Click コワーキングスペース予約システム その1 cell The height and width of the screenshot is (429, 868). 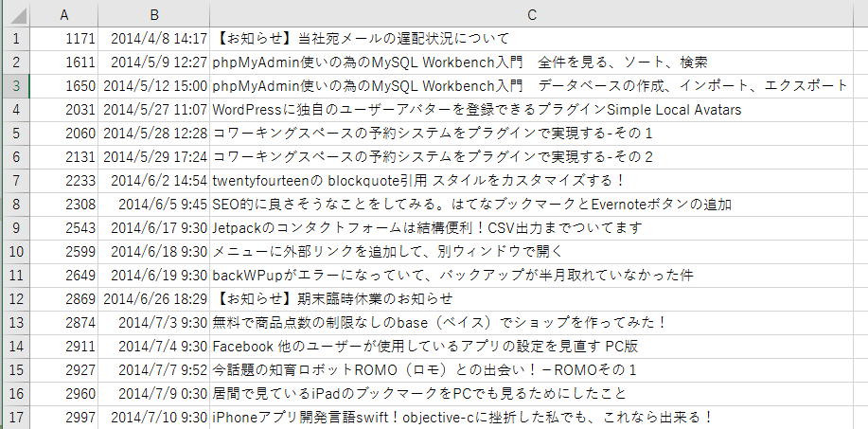coord(531,134)
